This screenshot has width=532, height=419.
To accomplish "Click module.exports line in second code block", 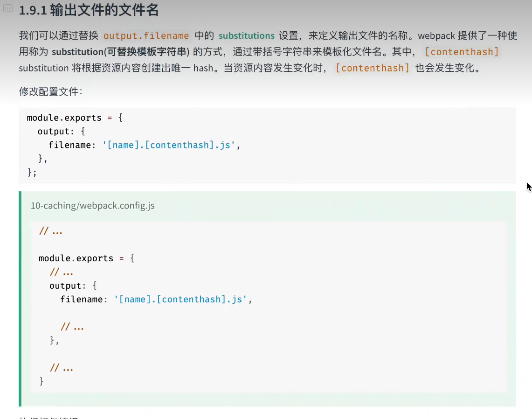I will pos(87,258).
